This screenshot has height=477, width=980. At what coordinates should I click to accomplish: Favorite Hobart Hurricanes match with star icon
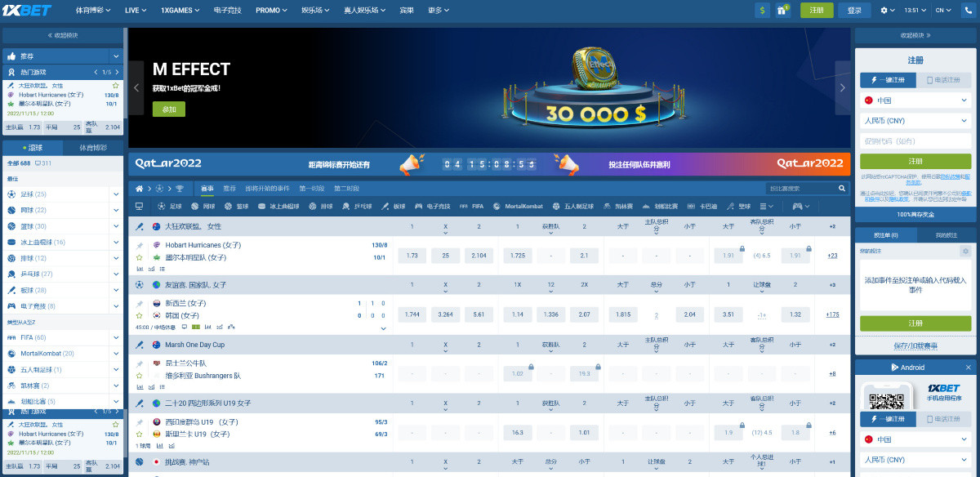click(x=140, y=257)
